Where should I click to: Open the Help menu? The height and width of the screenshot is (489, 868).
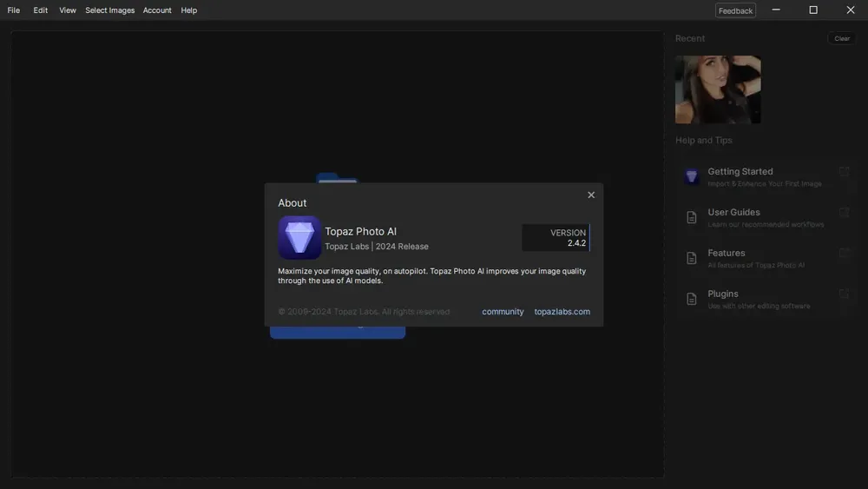tap(189, 10)
